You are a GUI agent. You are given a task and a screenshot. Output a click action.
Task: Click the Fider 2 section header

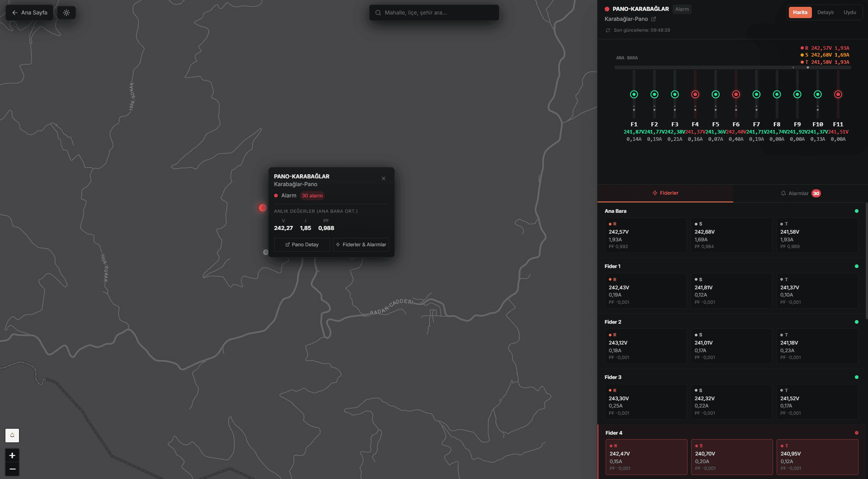[x=732, y=322]
